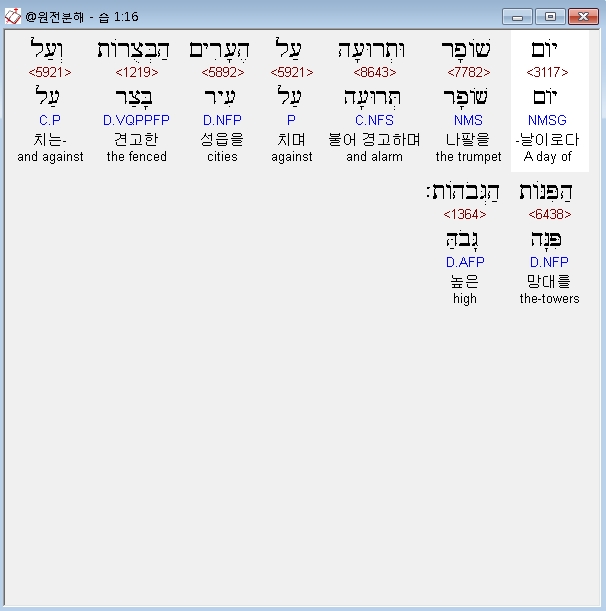Click the gloss 'A day of'
The height and width of the screenshot is (611, 606).
pyautogui.click(x=547, y=156)
